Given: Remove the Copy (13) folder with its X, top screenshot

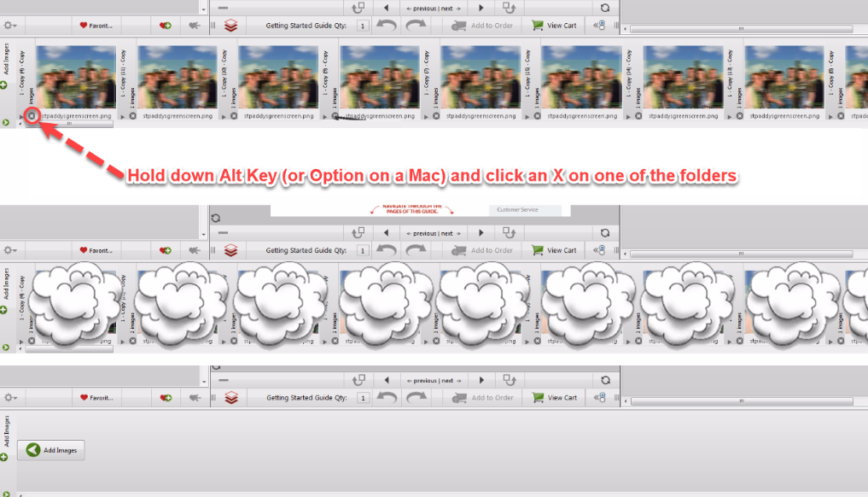Looking at the screenshot, I should coord(740,116).
